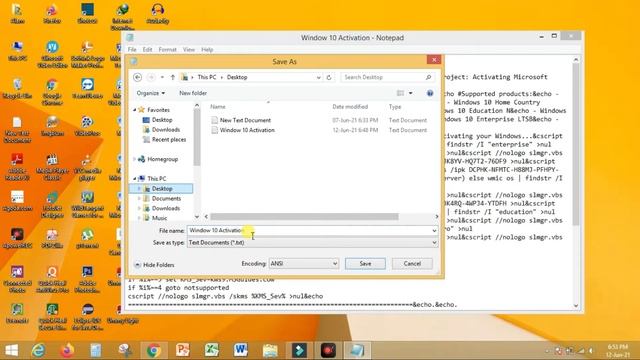This screenshot has width=640, height=360.
Task: Open the Notepad Format menu
Action: [167, 49]
